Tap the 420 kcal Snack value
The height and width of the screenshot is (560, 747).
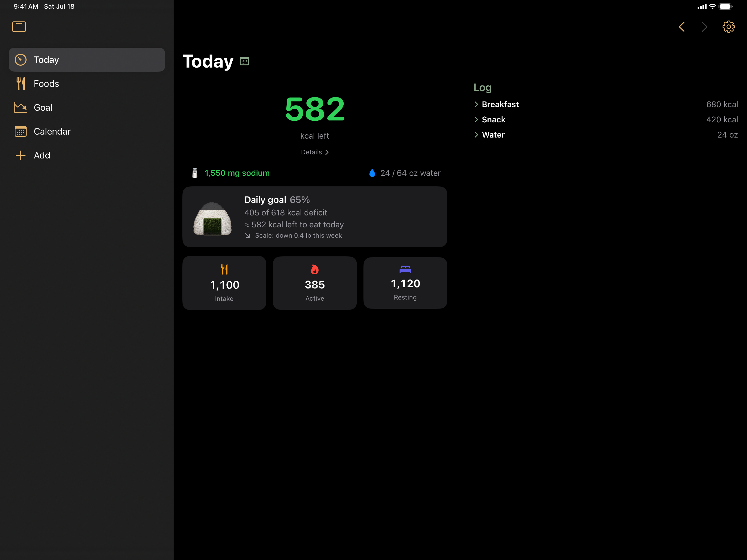[722, 119]
